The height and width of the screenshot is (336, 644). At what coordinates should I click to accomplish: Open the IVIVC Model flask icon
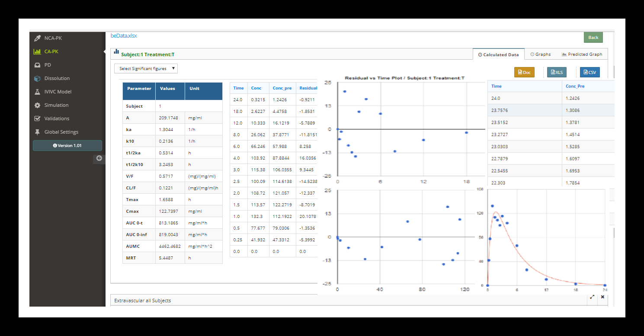click(x=37, y=92)
